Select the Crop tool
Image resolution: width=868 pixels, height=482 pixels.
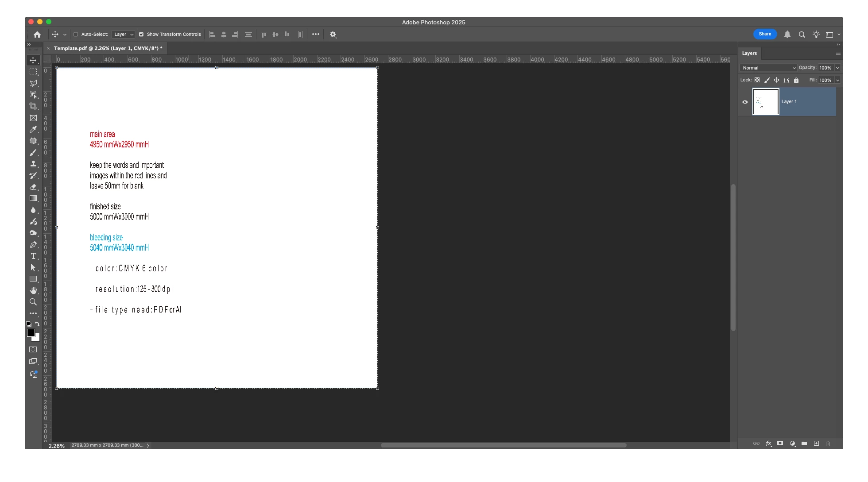point(33,106)
